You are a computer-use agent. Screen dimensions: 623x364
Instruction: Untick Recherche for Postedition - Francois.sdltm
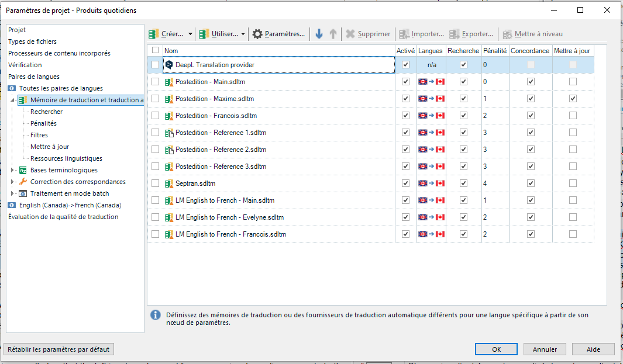464,116
